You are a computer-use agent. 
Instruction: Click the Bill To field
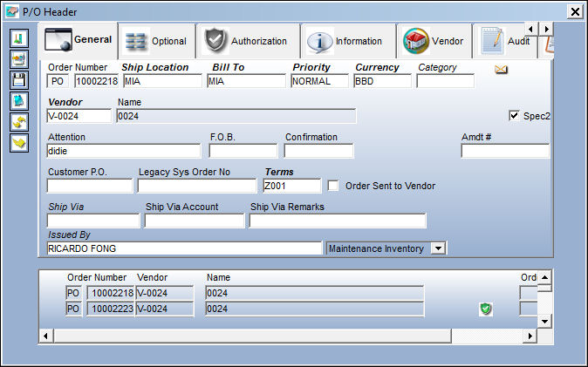point(246,81)
